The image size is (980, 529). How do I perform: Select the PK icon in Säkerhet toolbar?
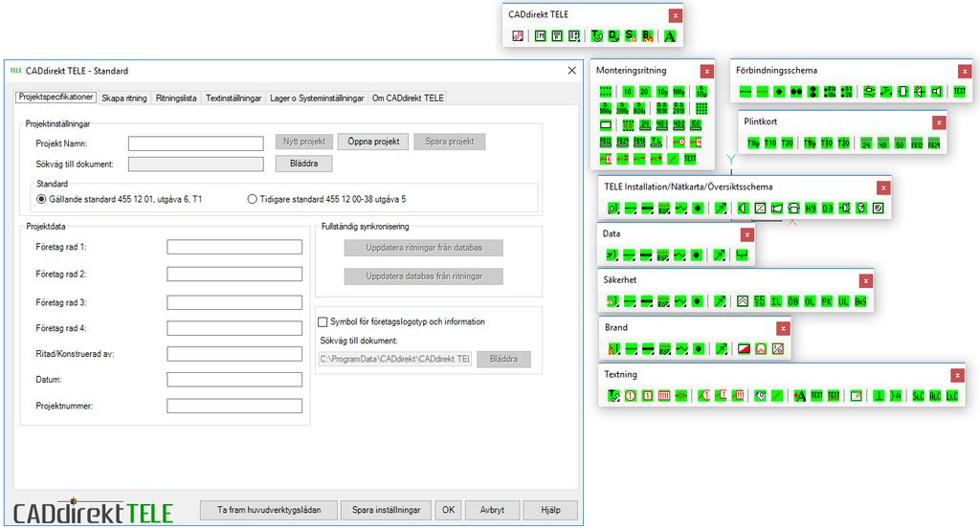pyautogui.click(x=827, y=301)
